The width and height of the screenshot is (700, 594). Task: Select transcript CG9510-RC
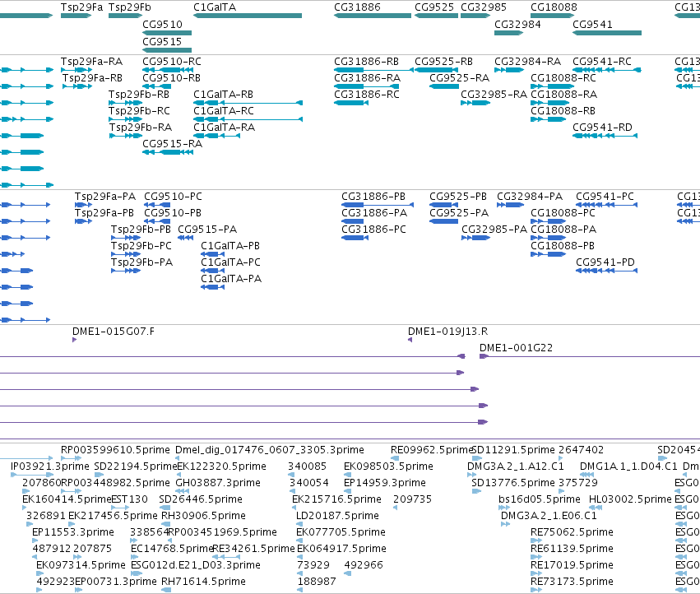pyautogui.click(x=172, y=62)
